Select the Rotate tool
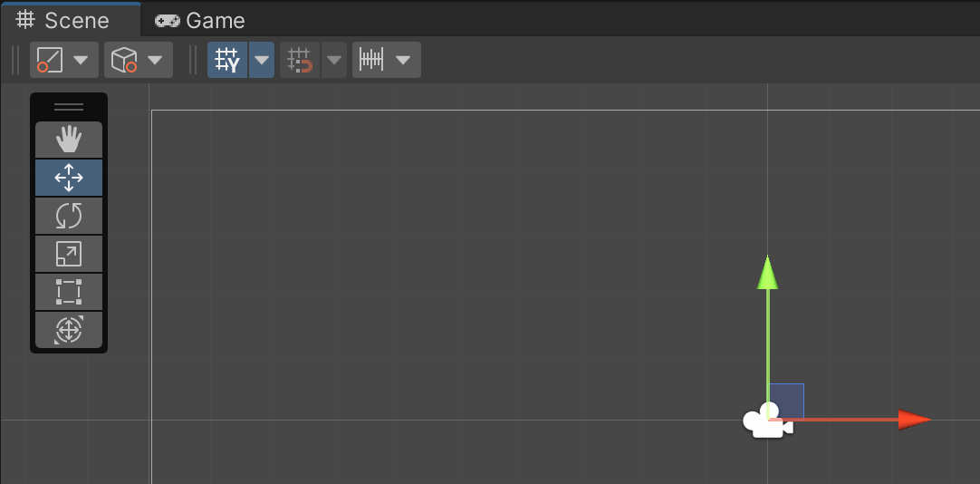This screenshot has height=484, width=980. [69, 216]
